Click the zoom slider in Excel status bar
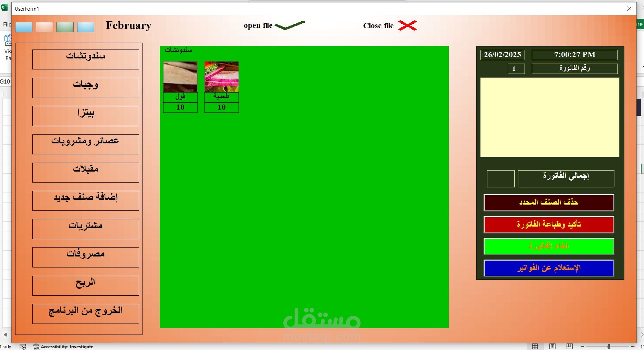 pos(609,347)
